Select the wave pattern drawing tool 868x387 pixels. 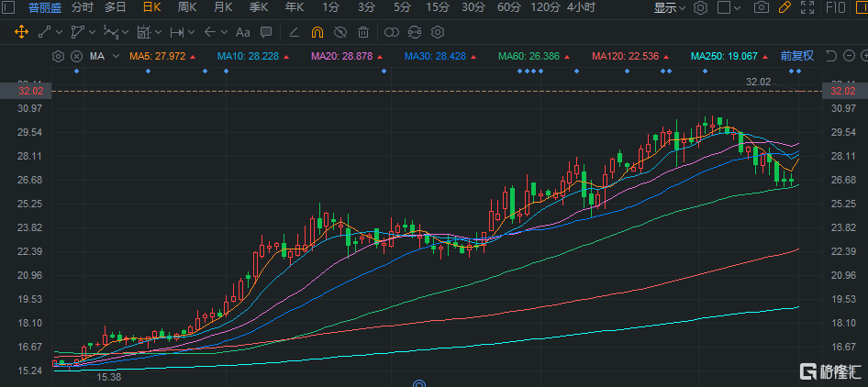click(x=111, y=32)
